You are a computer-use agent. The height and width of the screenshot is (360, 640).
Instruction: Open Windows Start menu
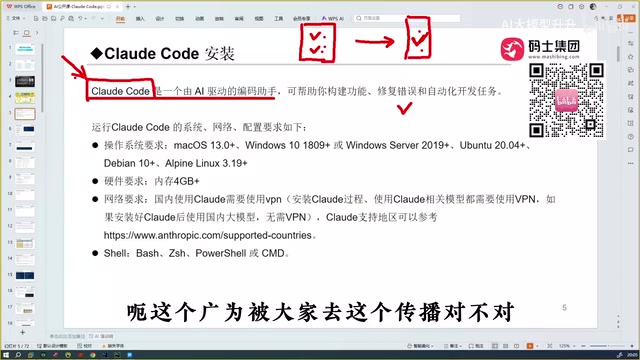tap(6, 355)
